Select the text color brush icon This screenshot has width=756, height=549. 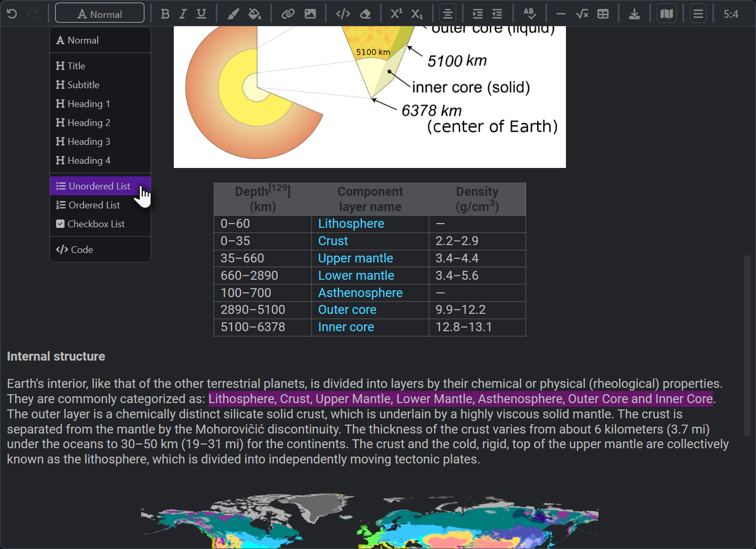(x=233, y=14)
